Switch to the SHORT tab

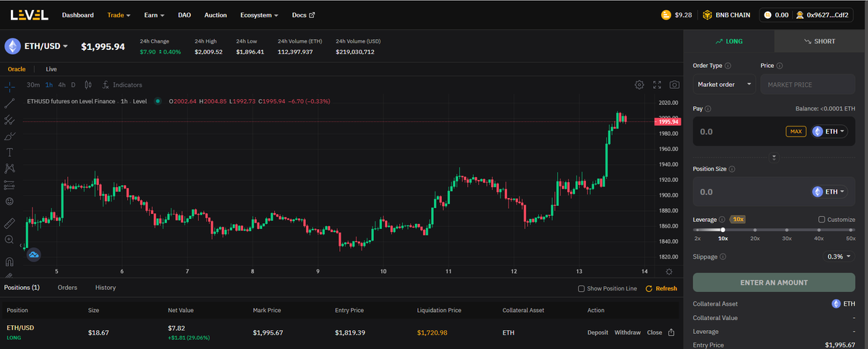click(x=820, y=41)
